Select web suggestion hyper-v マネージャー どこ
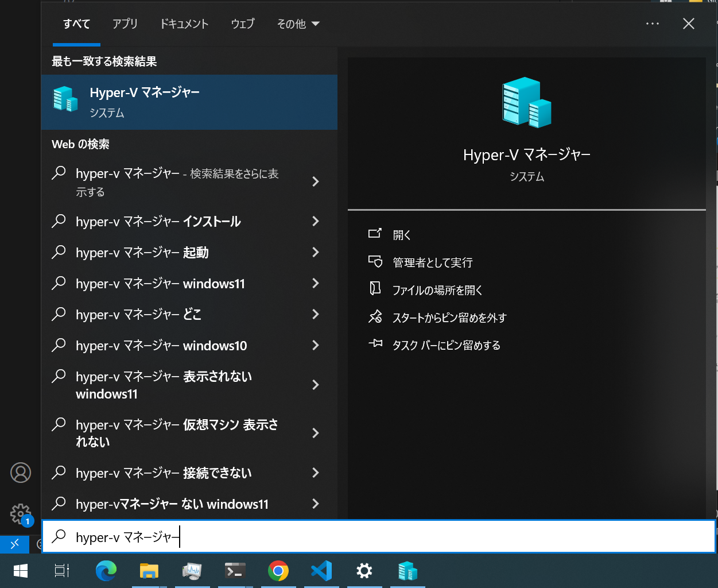Viewport: 718px width, 588px height. (x=138, y=314)
